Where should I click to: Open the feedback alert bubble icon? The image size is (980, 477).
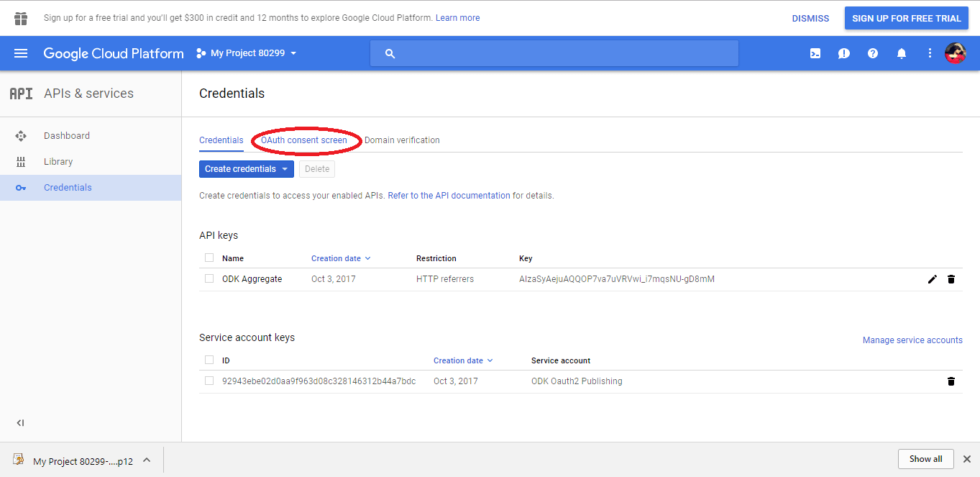pos(844,53)
